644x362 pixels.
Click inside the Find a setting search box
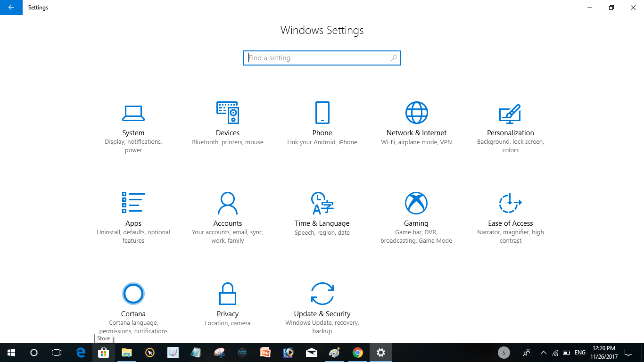pos(322,58)
